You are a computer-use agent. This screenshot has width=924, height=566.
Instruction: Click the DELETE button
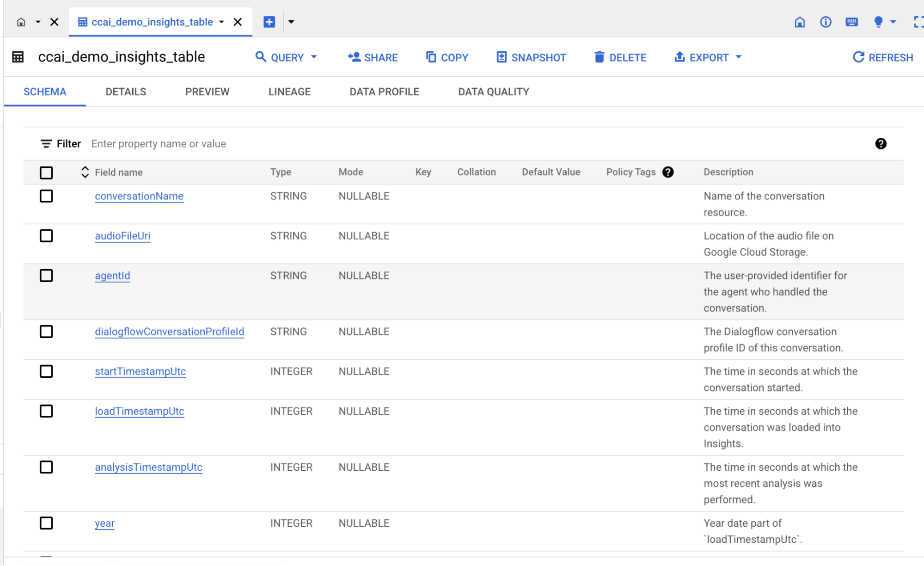point(620,57)
